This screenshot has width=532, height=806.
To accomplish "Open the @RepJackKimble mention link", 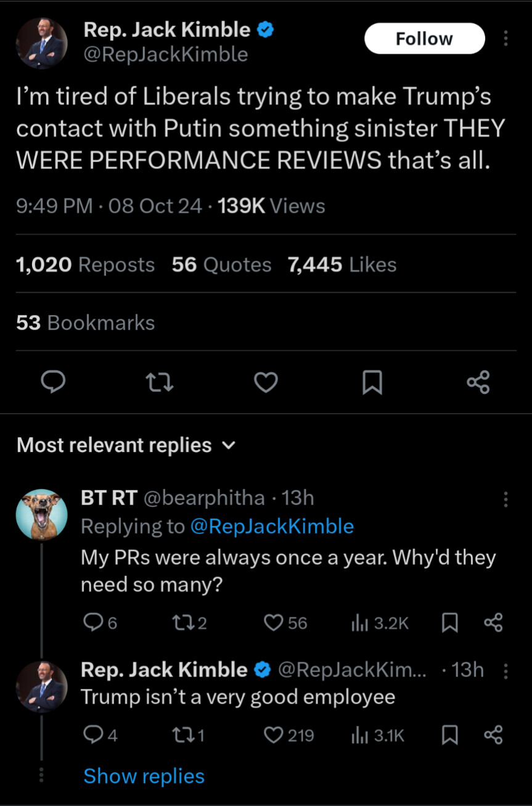I will (272, 526).
